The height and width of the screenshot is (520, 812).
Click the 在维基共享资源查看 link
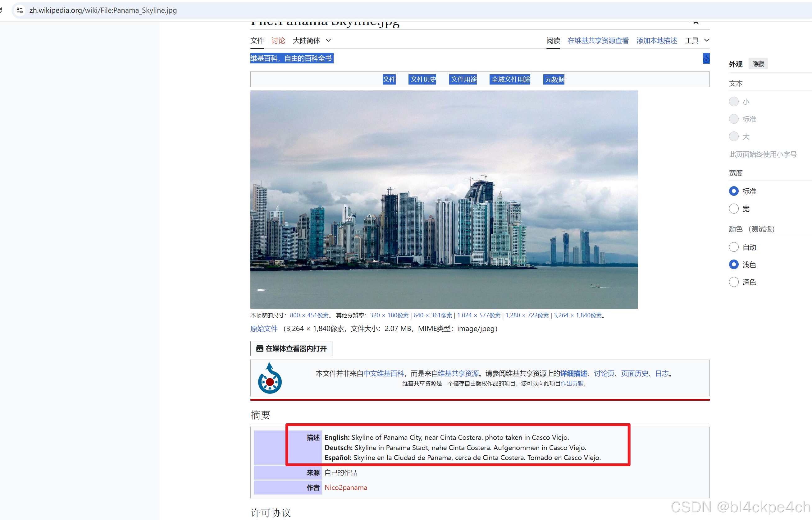(x=598, y=40)
